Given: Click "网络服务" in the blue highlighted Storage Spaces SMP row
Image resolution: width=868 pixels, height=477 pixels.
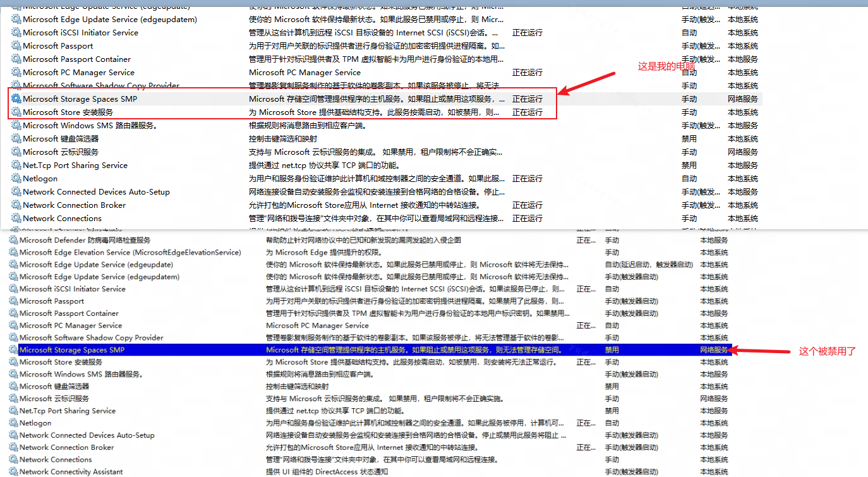Looking at the screenshot, I should [x=714, y=349].
